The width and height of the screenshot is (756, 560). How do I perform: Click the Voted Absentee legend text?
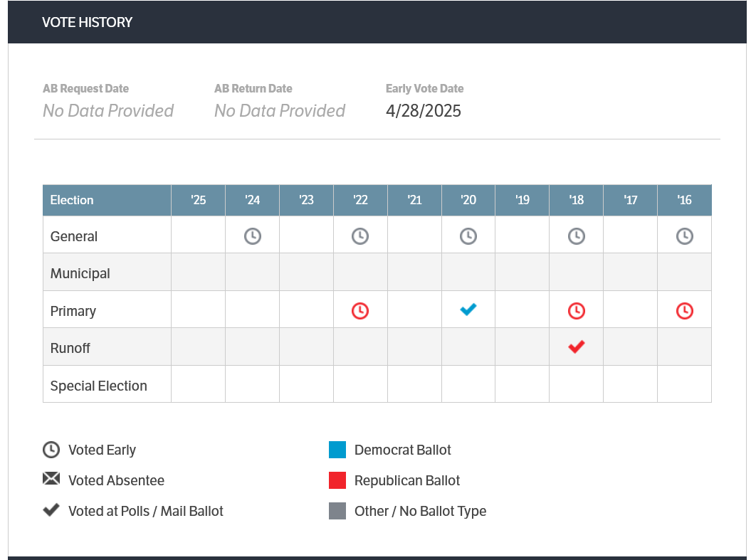116,480
